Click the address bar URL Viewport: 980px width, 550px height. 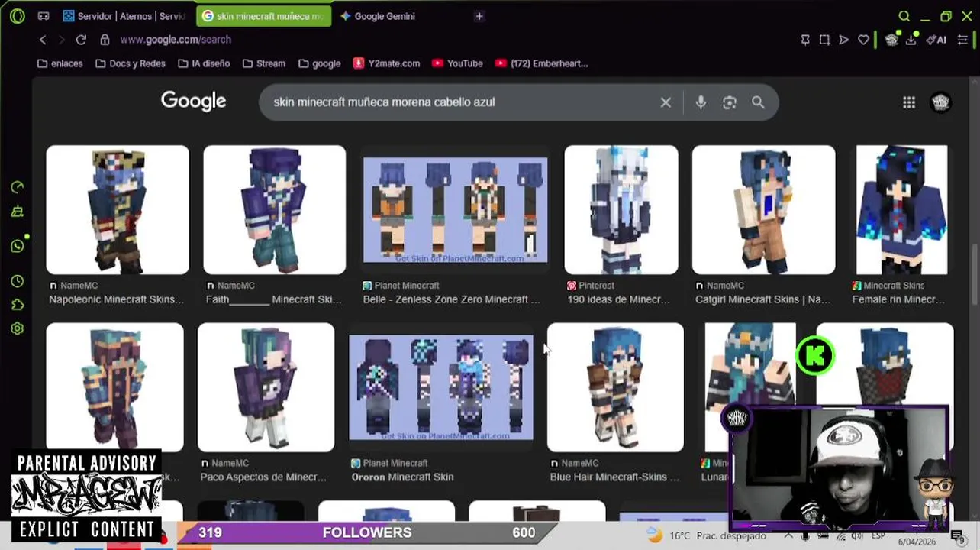pyautogui.click(x=176, y=40)
